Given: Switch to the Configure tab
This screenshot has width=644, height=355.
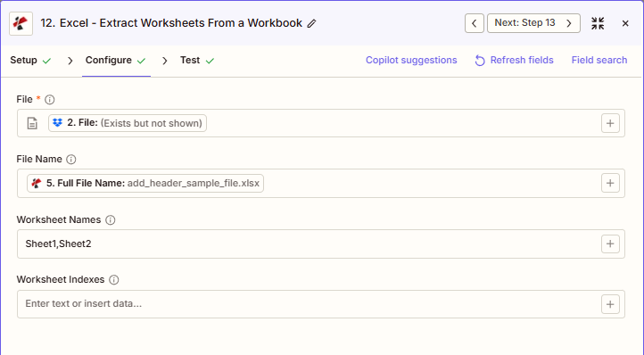Looking at the screenshot, I should pos(116,61).
